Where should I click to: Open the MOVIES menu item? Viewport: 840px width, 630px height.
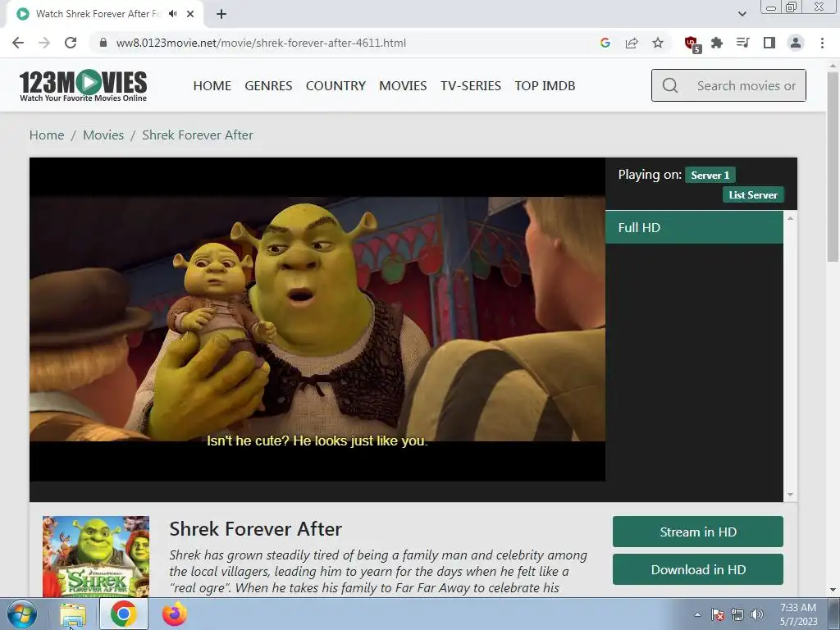[403, 85]
